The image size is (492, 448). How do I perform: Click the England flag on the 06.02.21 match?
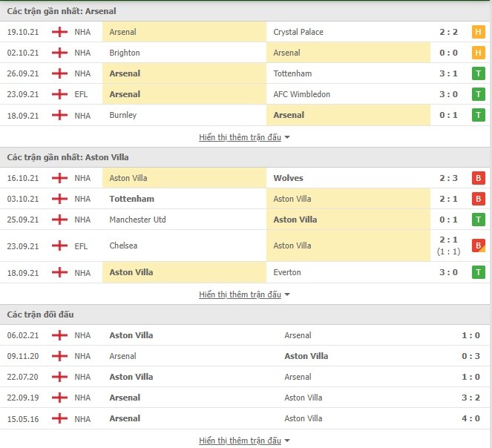point(59,335)
